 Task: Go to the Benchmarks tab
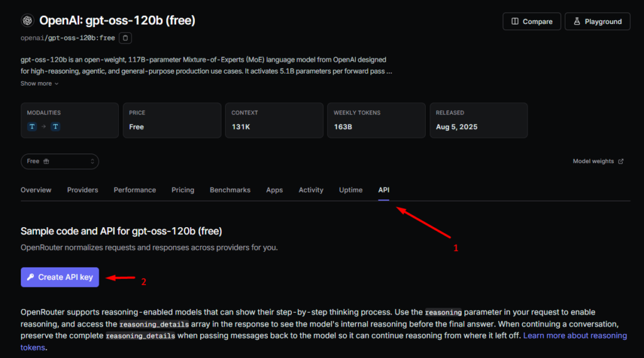pyautogui.click(x=230, y=190)
